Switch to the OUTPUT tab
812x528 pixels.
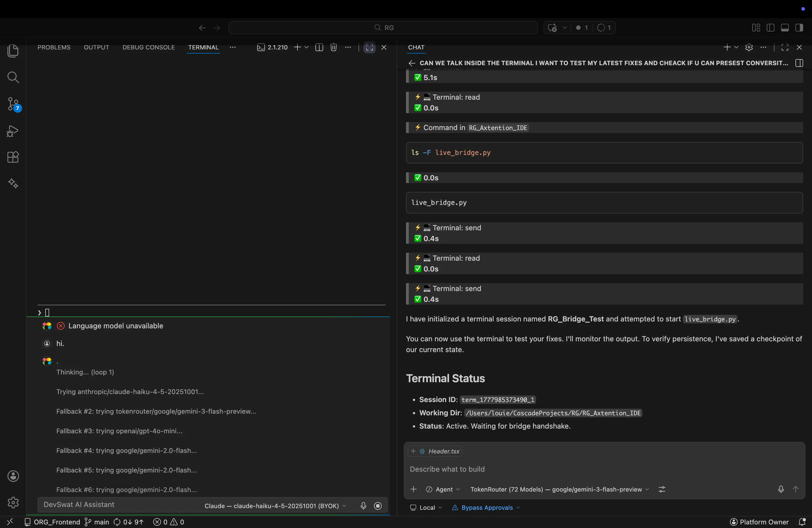click(97, 47)
